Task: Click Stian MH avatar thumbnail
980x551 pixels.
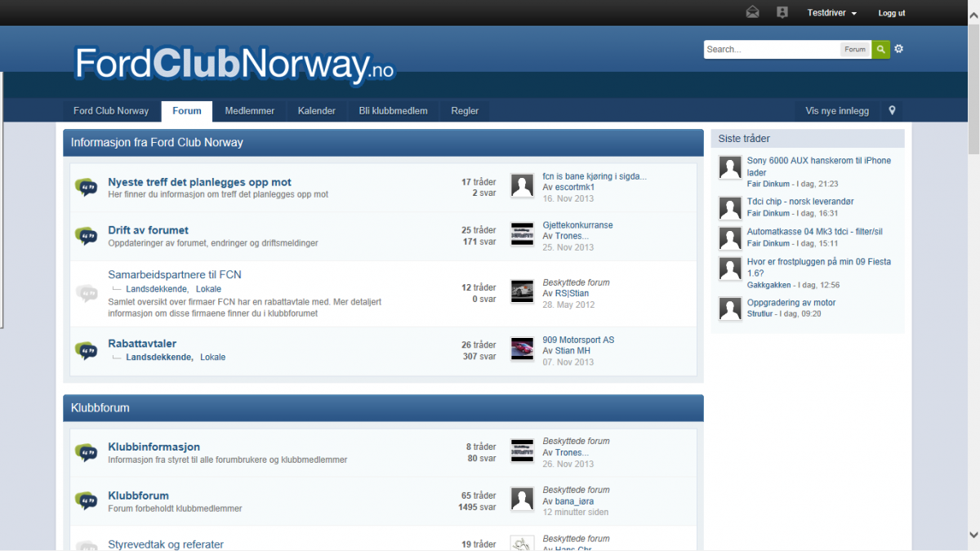Action: [522, 349]
